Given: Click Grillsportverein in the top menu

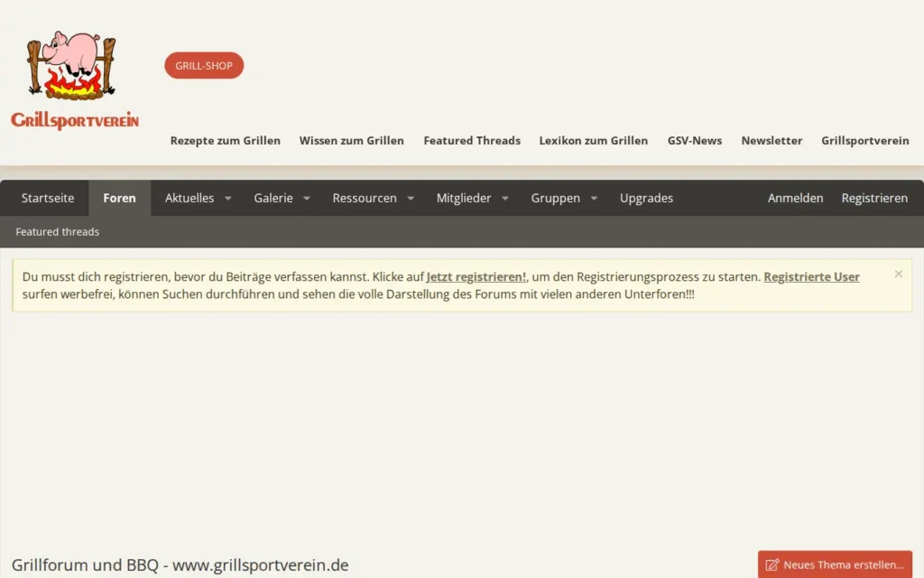Looking at the screenshot, I should [864, 140].
